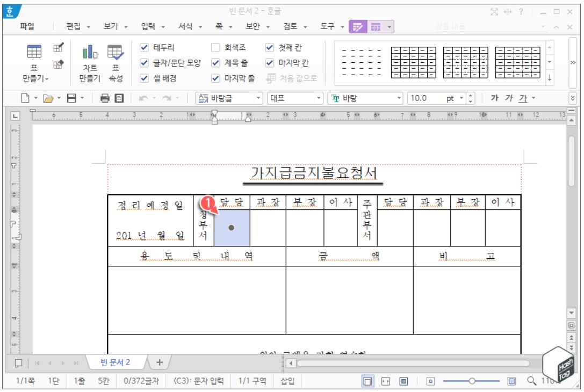Uncheck the 마지막 줄 checkbox
Viewport: 584px width, 392px height.
[215, 78]
